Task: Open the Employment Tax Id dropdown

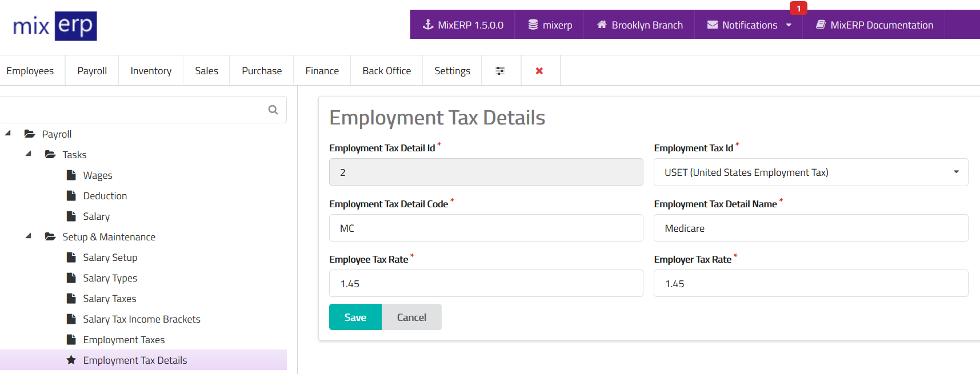Action: (810, 172)
